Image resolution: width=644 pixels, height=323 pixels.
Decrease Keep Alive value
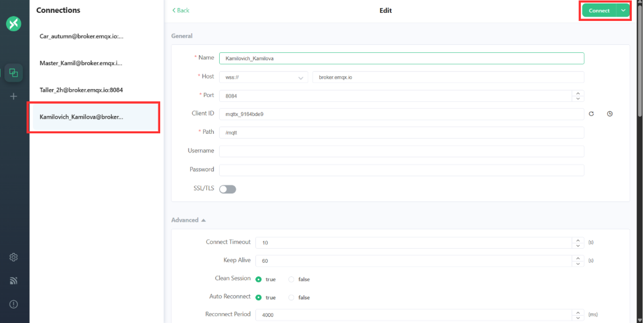(x=578, y=263)
